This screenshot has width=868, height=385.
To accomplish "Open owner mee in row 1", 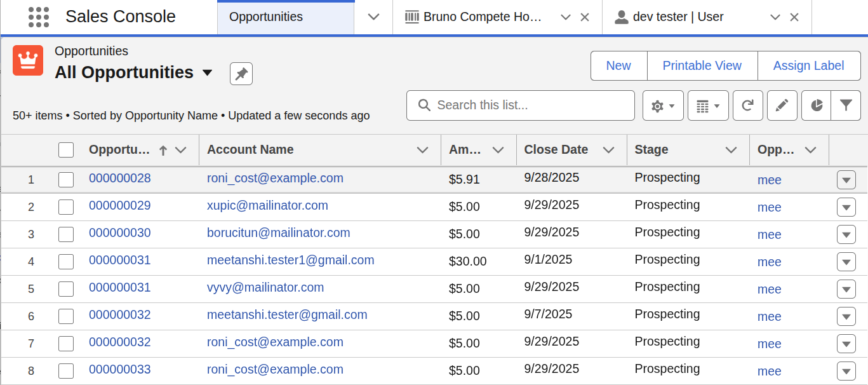I will (x=769, y=180).
